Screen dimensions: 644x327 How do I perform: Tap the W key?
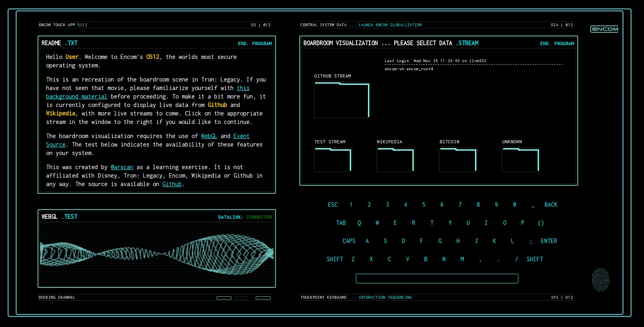[377, 223]
